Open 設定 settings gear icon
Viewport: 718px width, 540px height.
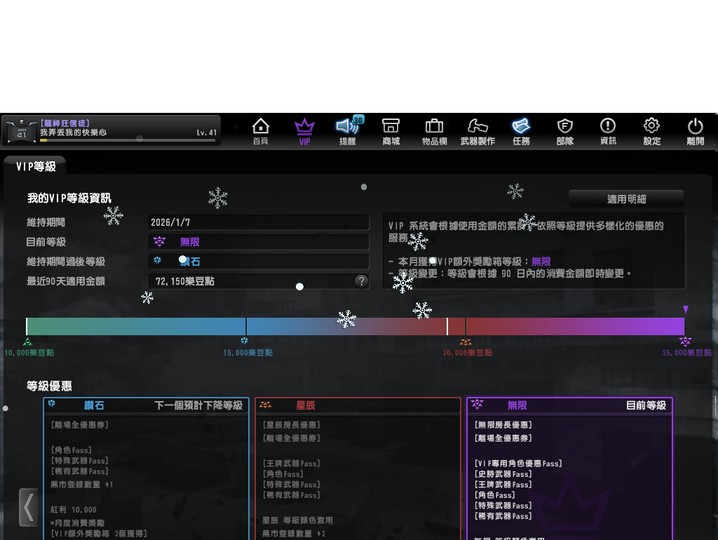pyautogui.click(x=651, y=130)
